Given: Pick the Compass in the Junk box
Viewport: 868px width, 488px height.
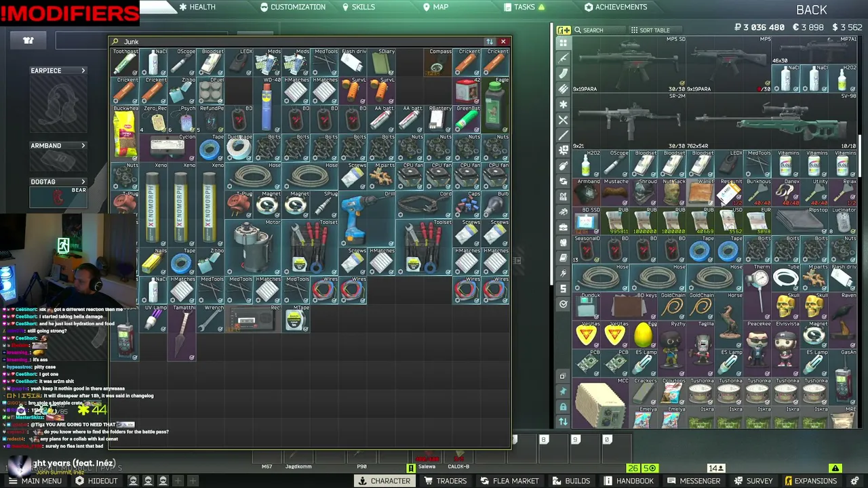Looking at the screenshot, I should click(438, 62).
